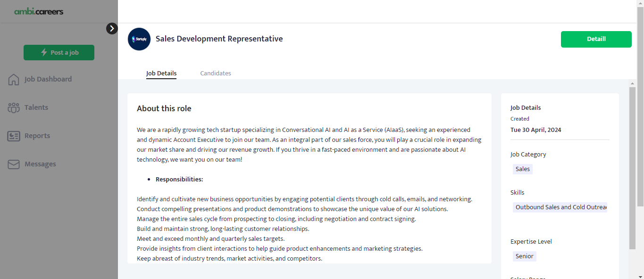The width and height of the screenshot is (644, 279).
Task: Switch to the Candidates tab
Action: pyautogui.click(x=216, y=74)
